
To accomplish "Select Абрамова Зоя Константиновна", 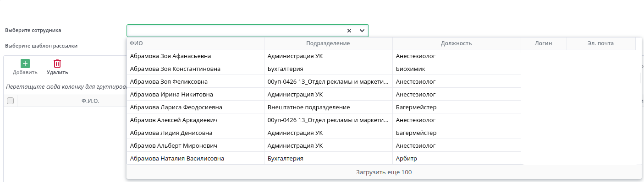I will coord(175,69).
